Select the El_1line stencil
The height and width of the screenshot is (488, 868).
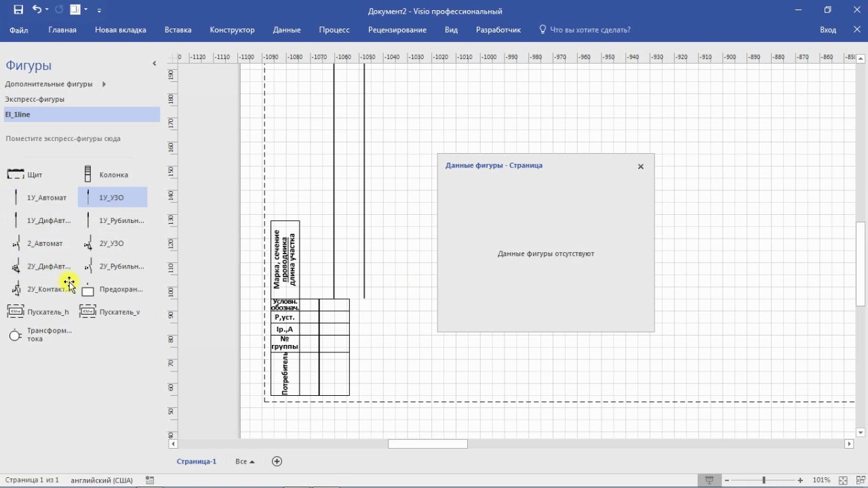[82, 115]
